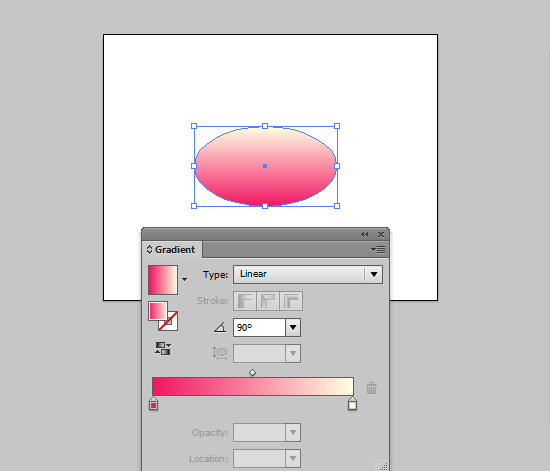Click on the gradient slider bar

(x=253, y=386)
